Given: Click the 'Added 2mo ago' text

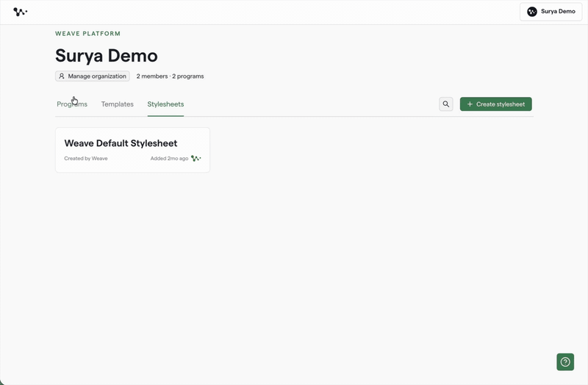Looking at the screenshot, I should 170,159.
